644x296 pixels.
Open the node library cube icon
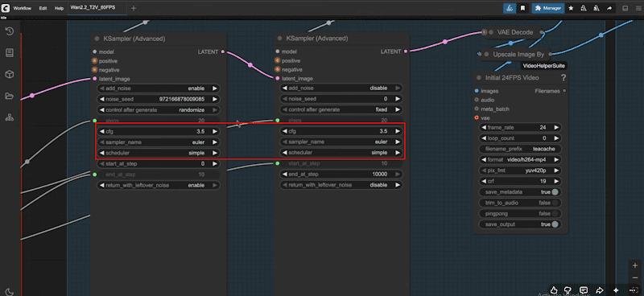tap(10, 74)
